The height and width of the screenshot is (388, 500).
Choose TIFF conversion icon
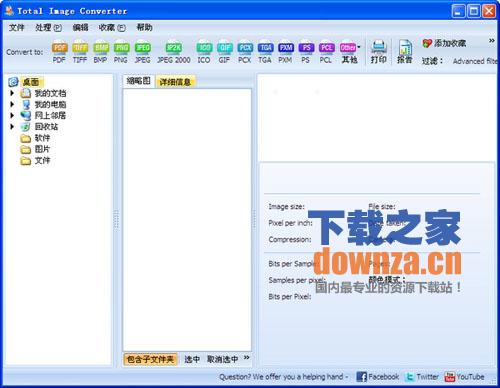click(x=80, y=52)
